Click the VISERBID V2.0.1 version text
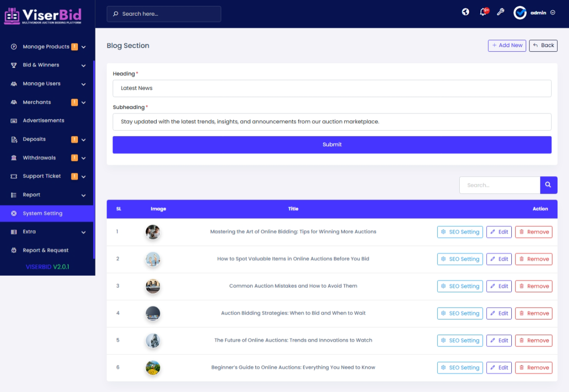Screen dimensions: 569x392 (47, 267)
